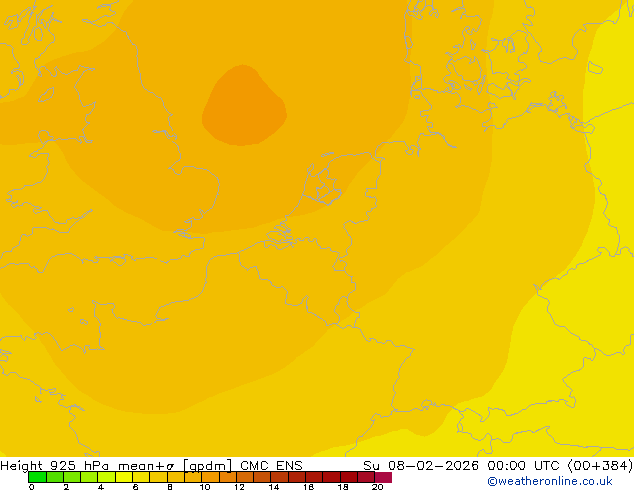This screenshot has width=634, height=490.
Task: Click the legend swatch for values 8 to 9
Action: click(175, 477)
